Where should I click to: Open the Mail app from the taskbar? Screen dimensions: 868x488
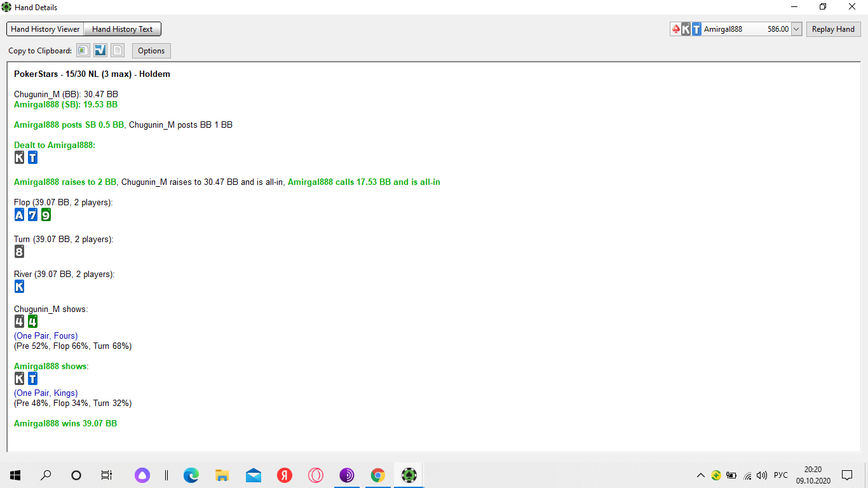253,475
